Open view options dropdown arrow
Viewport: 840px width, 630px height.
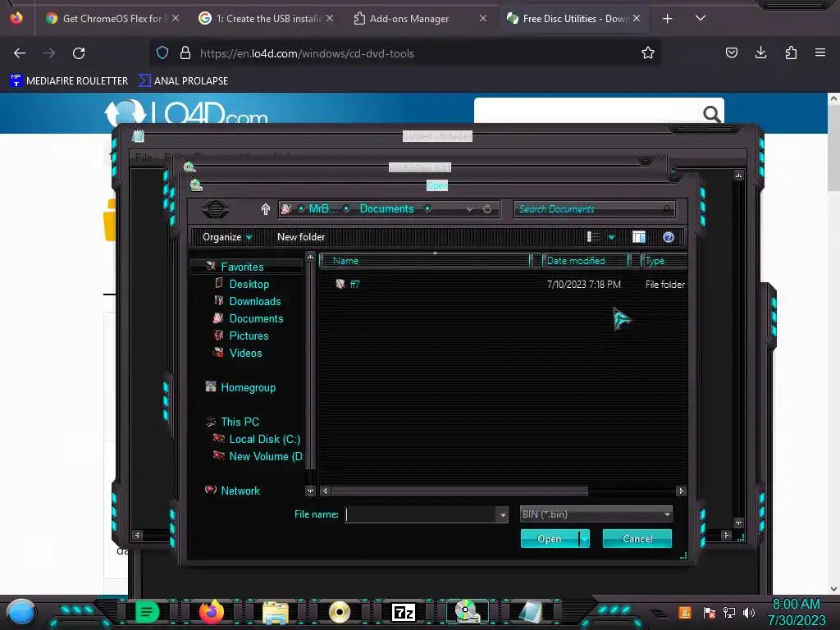click(611, 237)
